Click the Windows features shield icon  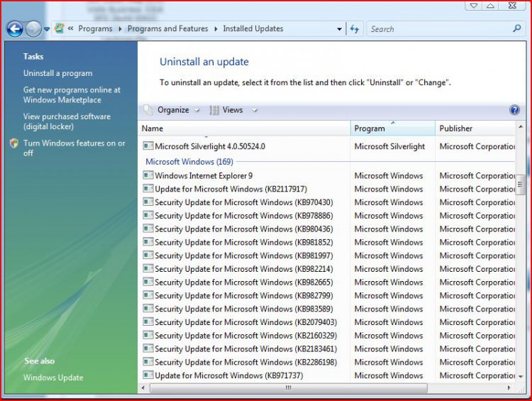(14, 143)
